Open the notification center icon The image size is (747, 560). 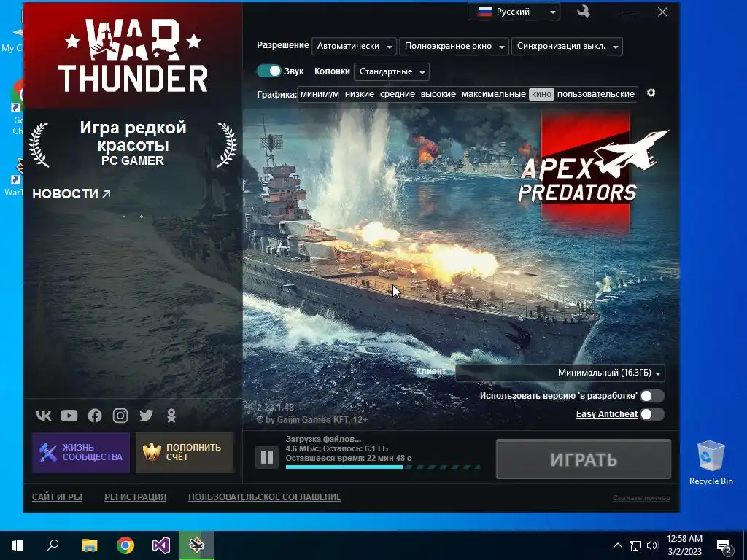(724, 546)
